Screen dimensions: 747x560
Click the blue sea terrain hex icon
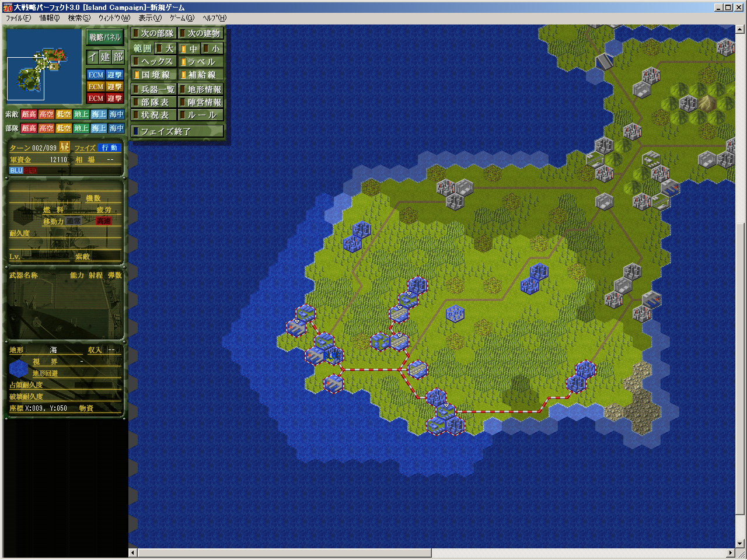click(19, 368)
